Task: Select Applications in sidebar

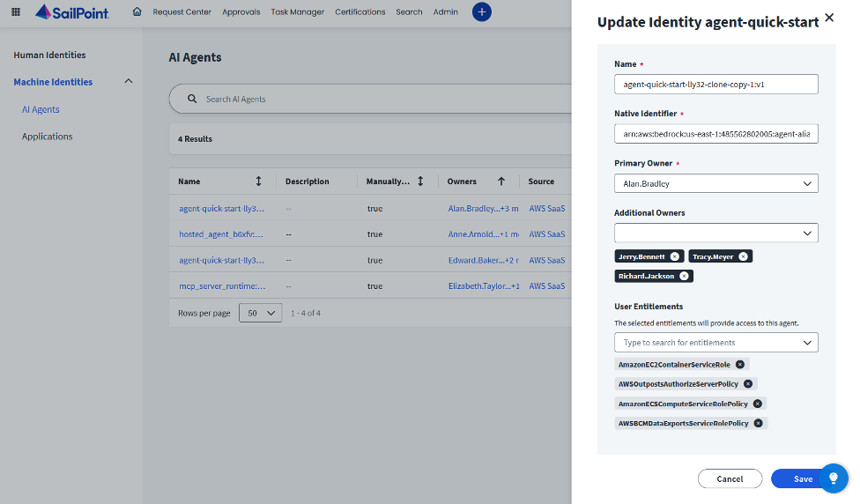Action: point(48,136)
